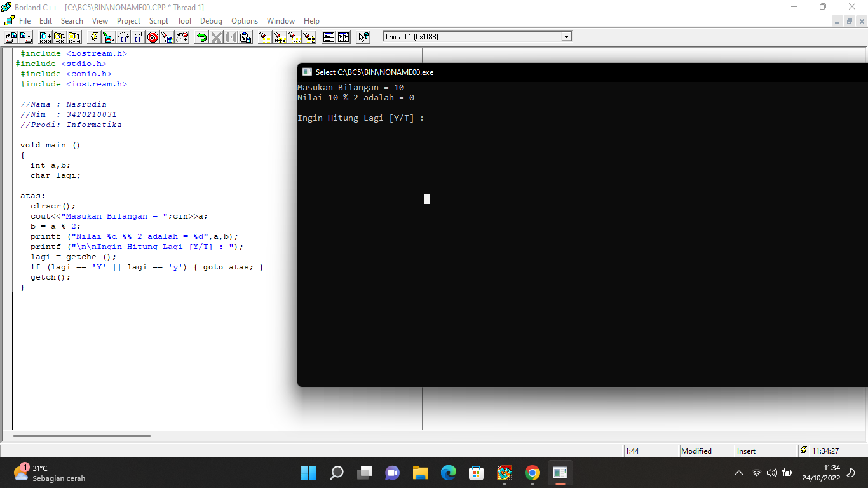Image resolution: width=868 pixels, height=488 pixels.
Task: Click the Borland C++ system menu icon
Action: (x=6, y=6)
